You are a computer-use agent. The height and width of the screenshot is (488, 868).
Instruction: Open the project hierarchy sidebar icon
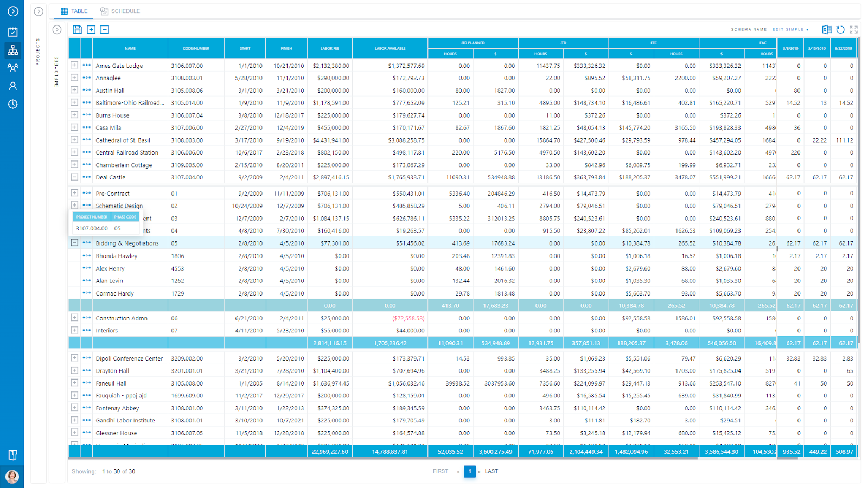pos(12,50)
